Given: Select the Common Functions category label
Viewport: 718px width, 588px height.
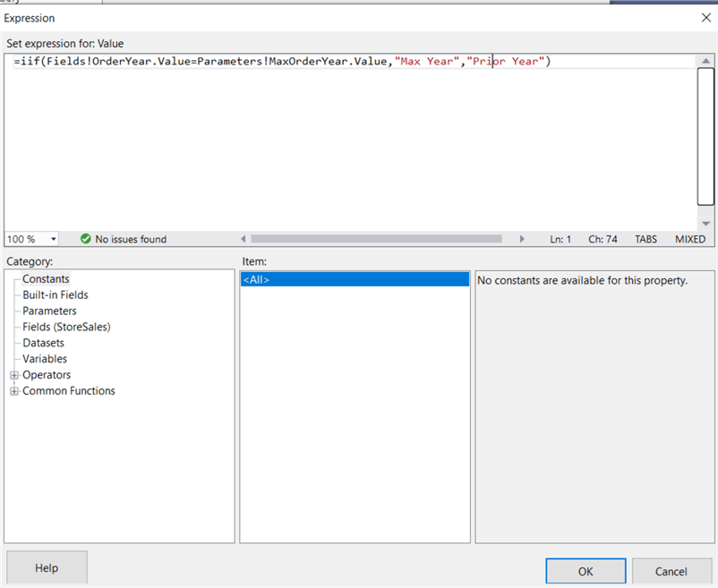Looking at the screenshot, I should (x=69, y=391).
